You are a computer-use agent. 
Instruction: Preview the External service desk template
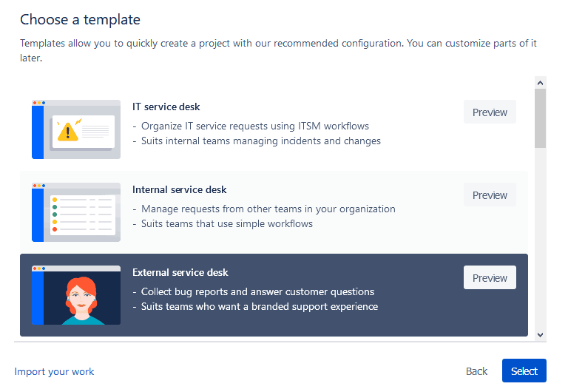(x=490, y=278)
